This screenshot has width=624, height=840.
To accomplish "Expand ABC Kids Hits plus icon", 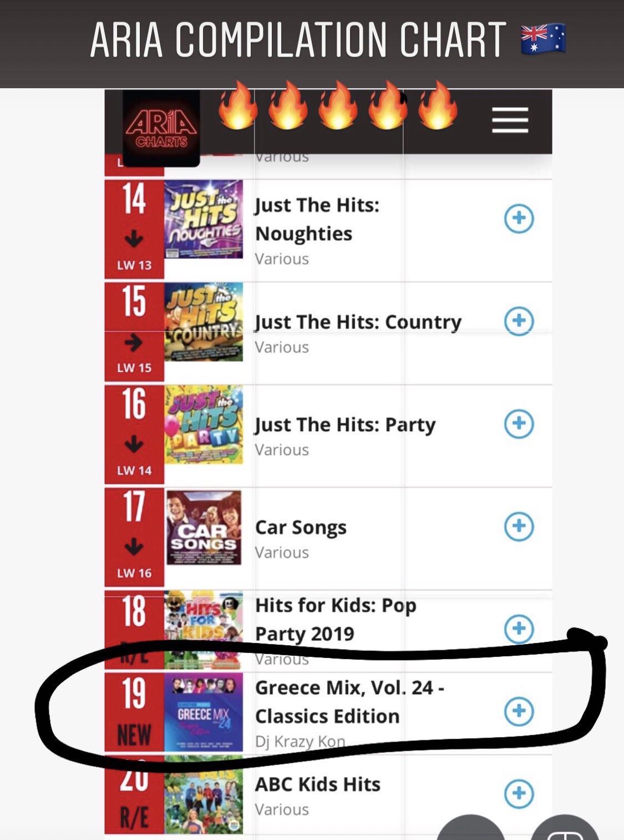I will (519, 793).
